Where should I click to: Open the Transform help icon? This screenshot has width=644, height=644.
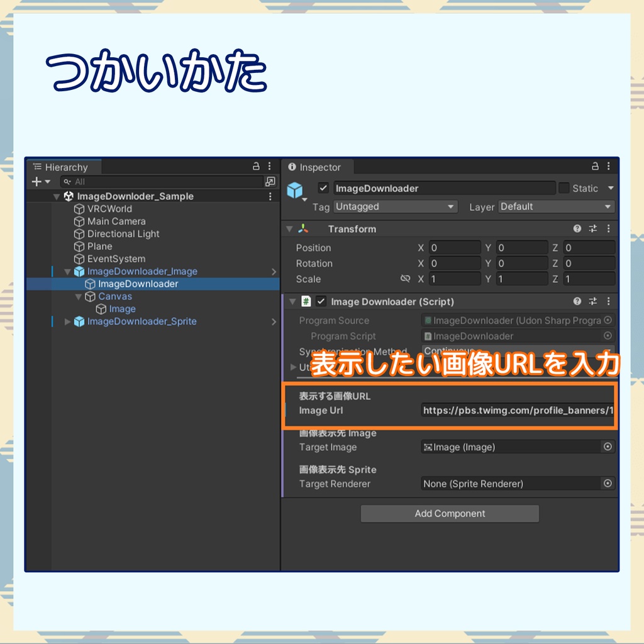[x=577, y=229]
